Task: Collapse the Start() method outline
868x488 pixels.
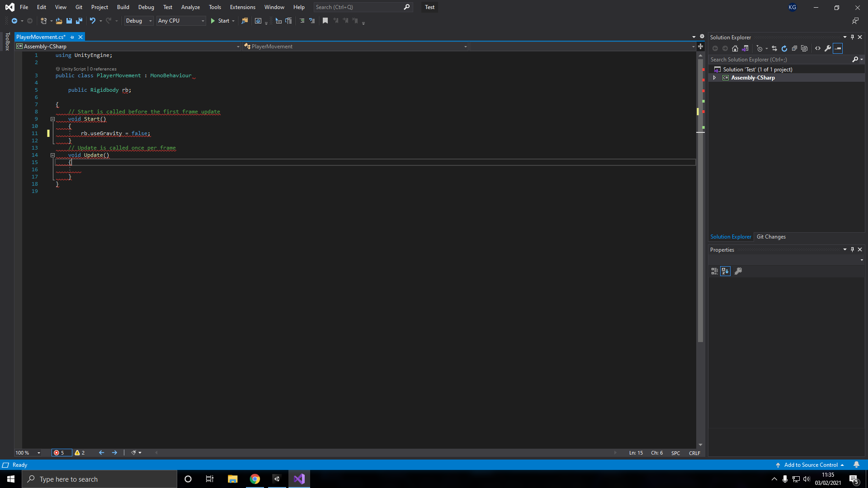Action: [x=52, y=119]
